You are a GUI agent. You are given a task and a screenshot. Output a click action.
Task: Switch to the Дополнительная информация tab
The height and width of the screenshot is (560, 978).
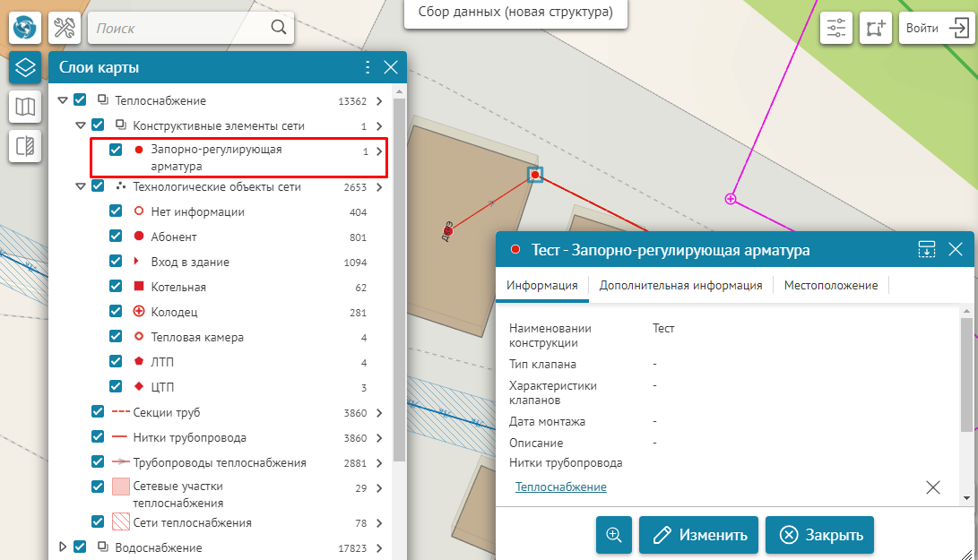point(680,285)
